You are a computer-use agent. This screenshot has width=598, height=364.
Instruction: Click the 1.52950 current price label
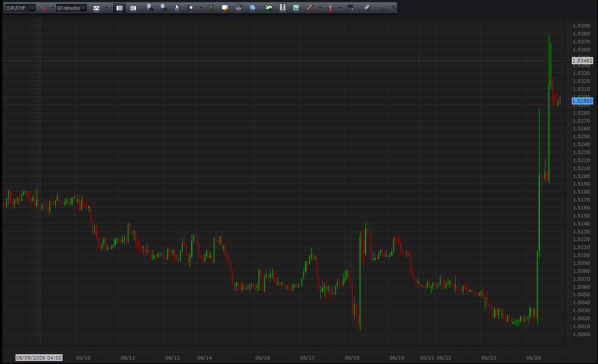(582, 101)
